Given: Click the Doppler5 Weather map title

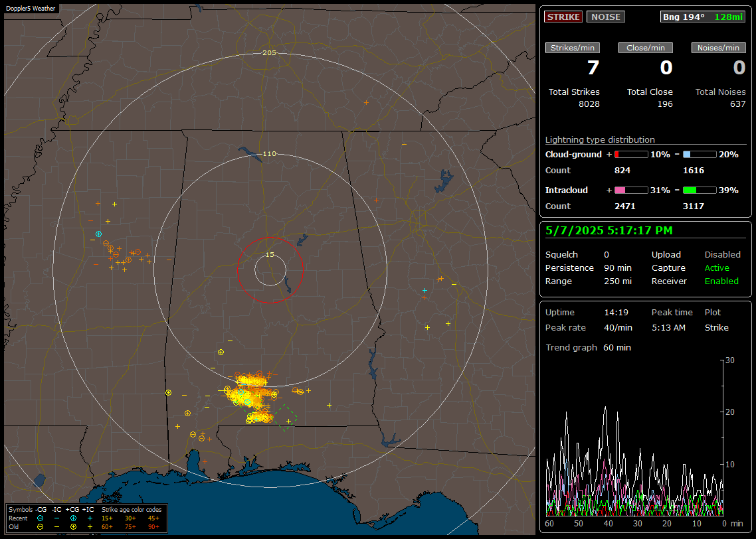Looking at the screenshot, I should (31, 8).
